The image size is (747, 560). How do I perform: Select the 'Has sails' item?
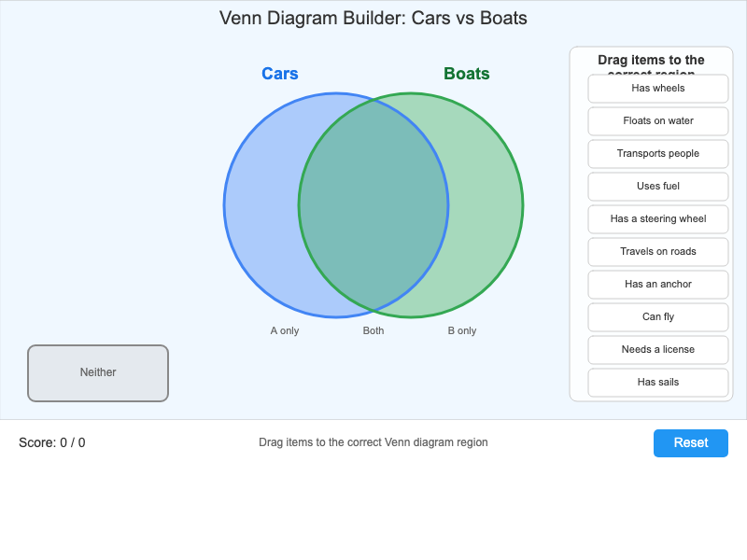(657, 383)
